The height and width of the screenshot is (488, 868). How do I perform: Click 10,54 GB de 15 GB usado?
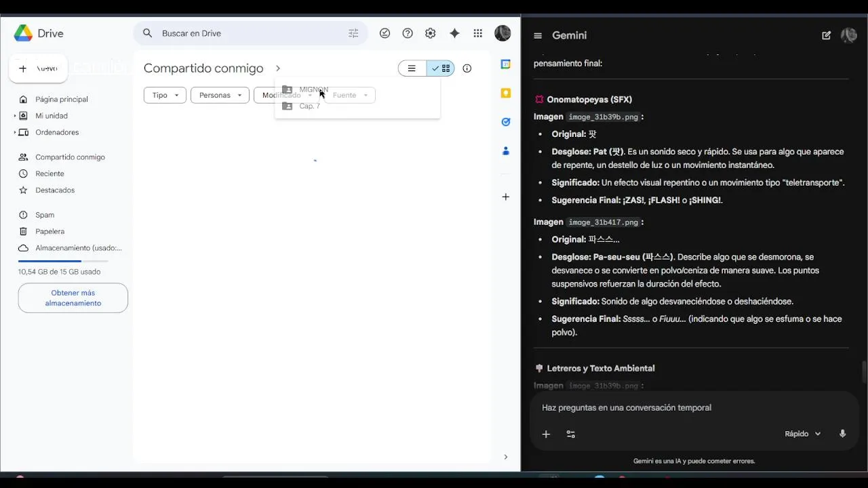pyautogui.click(x=59, y=272)
